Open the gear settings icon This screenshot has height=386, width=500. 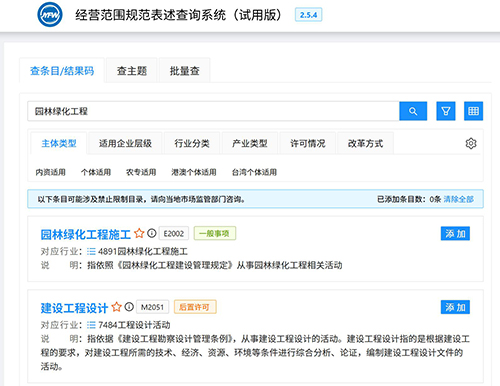tap(471, 143)
